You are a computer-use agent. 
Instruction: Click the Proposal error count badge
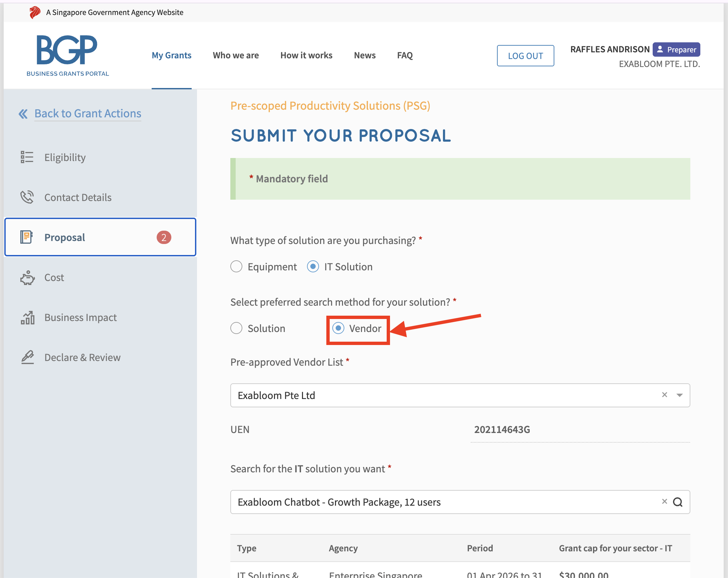[x=164, y=237]
